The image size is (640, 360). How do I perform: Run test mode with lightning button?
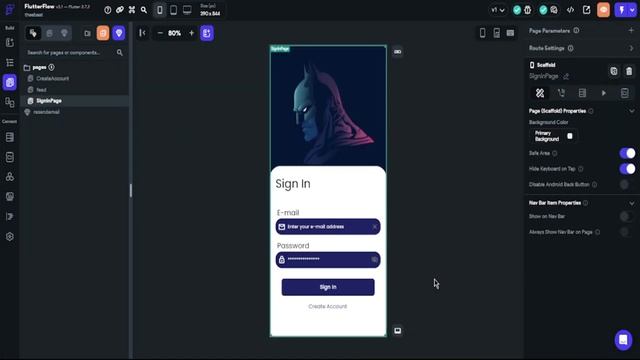tap(621, 10)
